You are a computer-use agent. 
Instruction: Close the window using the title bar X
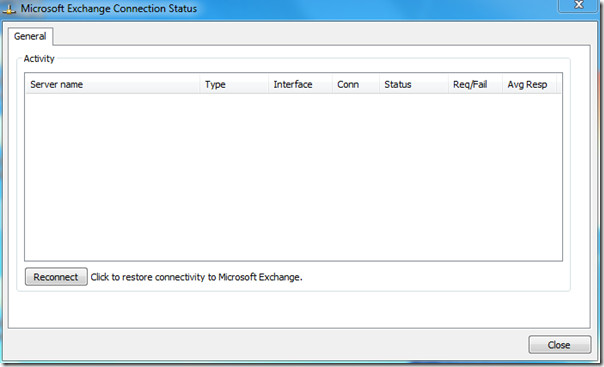579,5
